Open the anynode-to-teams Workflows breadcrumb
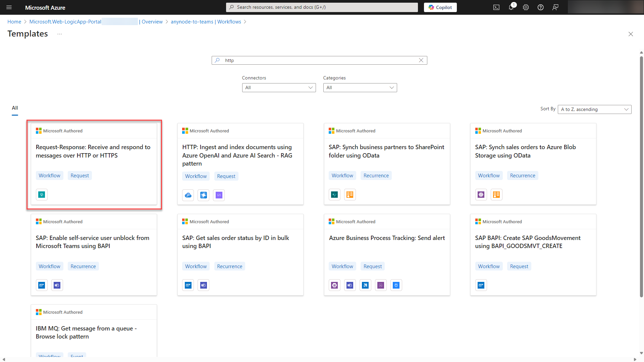The image size is (644, 362). click(x=206, y=21)
